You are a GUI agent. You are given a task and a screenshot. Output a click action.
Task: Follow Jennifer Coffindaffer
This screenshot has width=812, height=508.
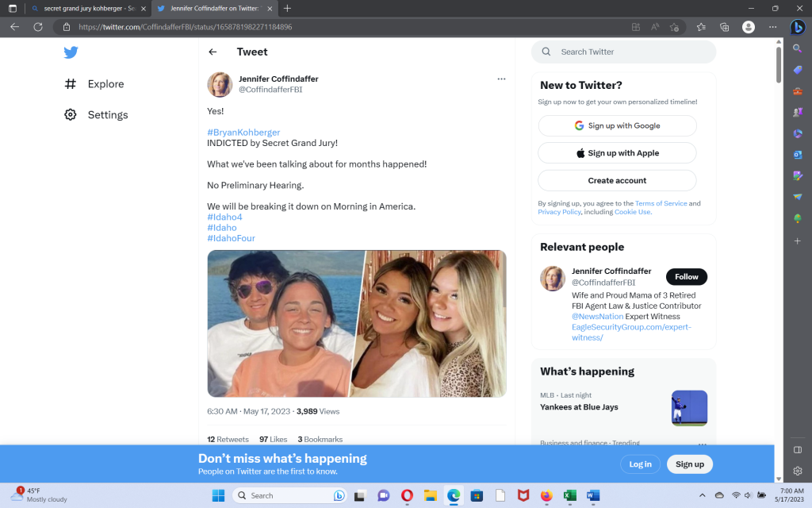[x=686, y=277]
